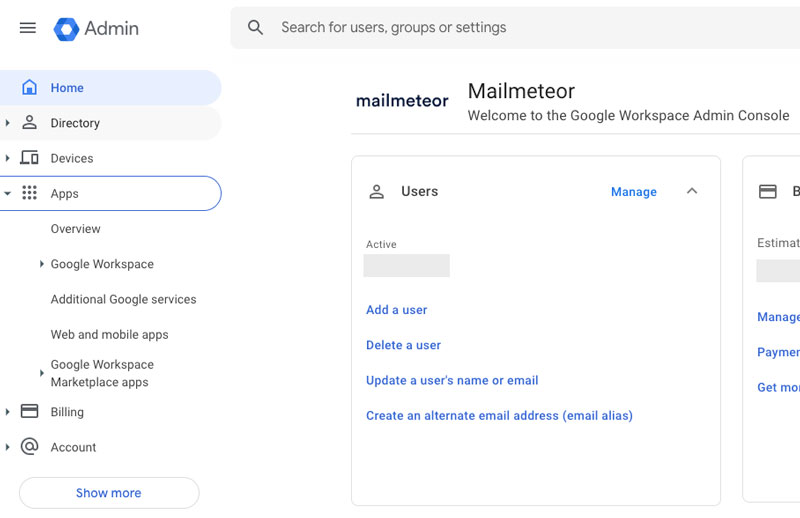Expand the Devices section arrow
Screen dimensions: 800x518
tap(7, 158)
